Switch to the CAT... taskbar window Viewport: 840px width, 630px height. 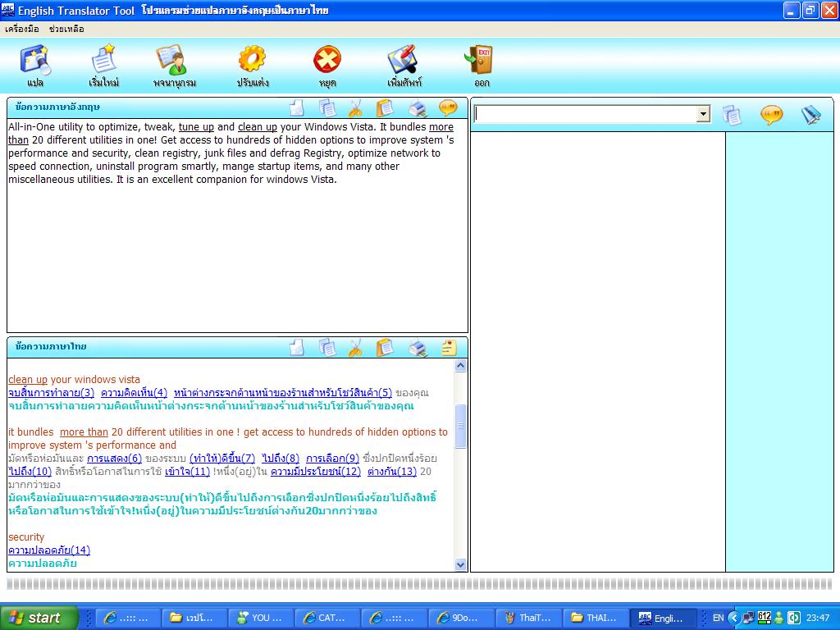click(x=327, y=618)
